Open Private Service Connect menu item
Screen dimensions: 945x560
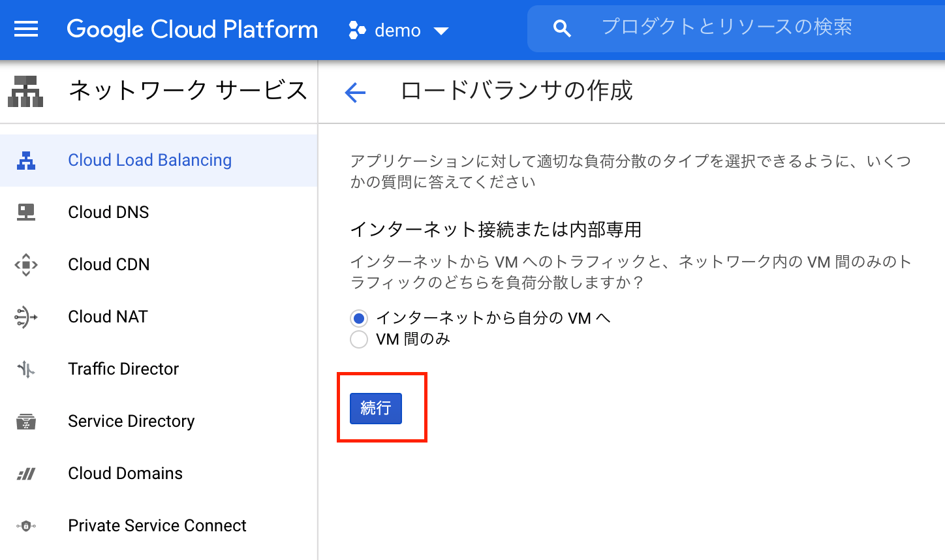pos(159,526)
